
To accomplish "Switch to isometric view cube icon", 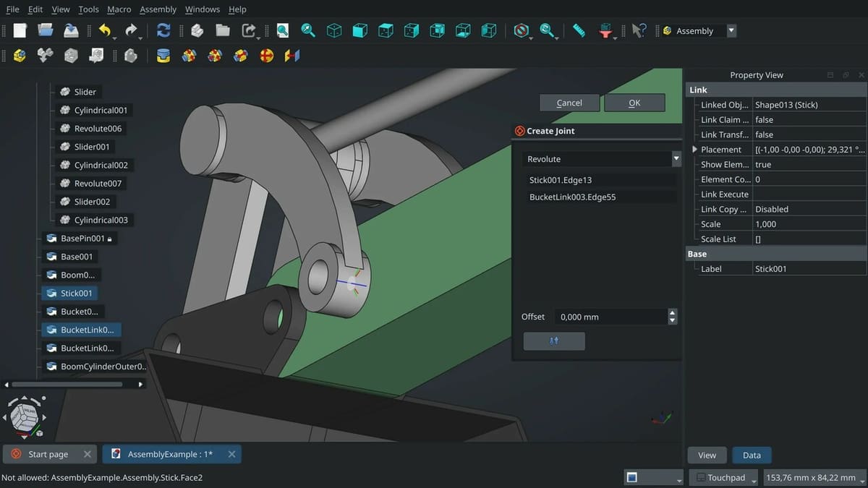I will click(334, 30).
